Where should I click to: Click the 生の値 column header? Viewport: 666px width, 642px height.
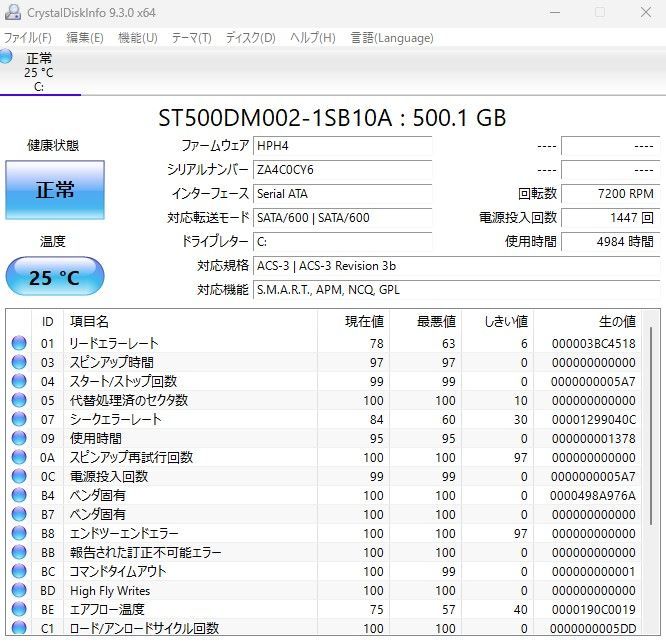click(616, 321)
